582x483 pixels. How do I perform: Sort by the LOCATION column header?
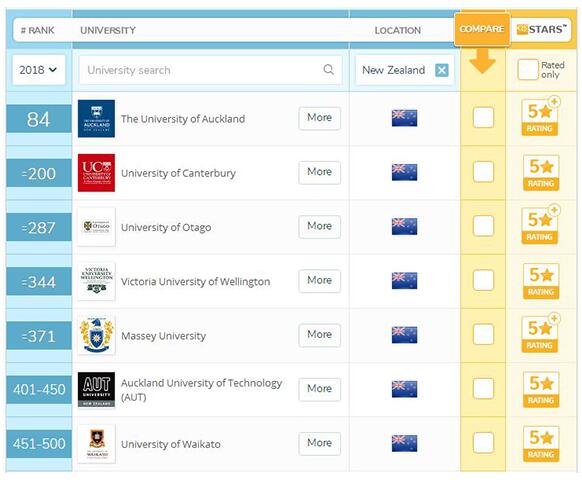click(x=398, y=30)
